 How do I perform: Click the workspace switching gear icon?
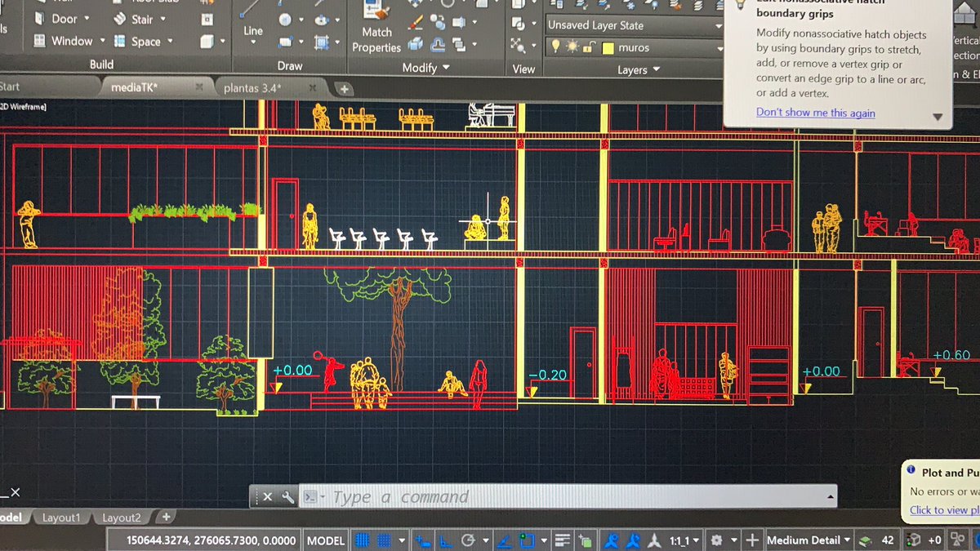pyautogui.click(x=717, y=540)
